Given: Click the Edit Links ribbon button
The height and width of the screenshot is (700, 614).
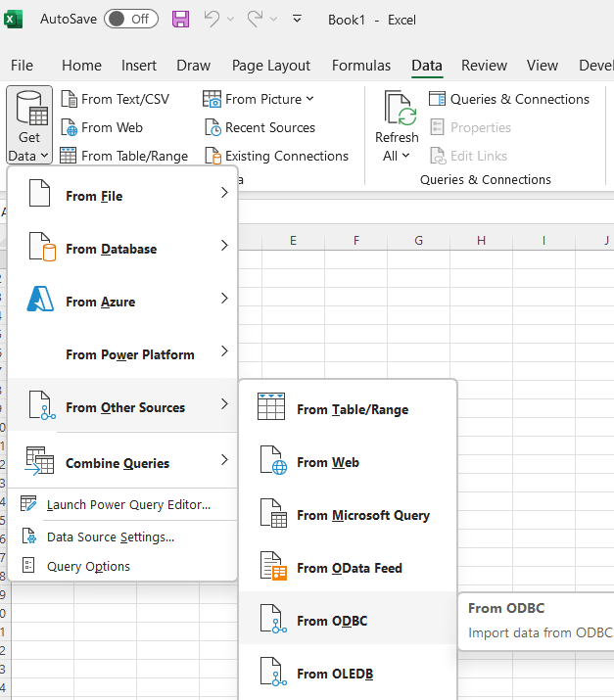Looking at the screenshot, I should click(x=468, y=156).
